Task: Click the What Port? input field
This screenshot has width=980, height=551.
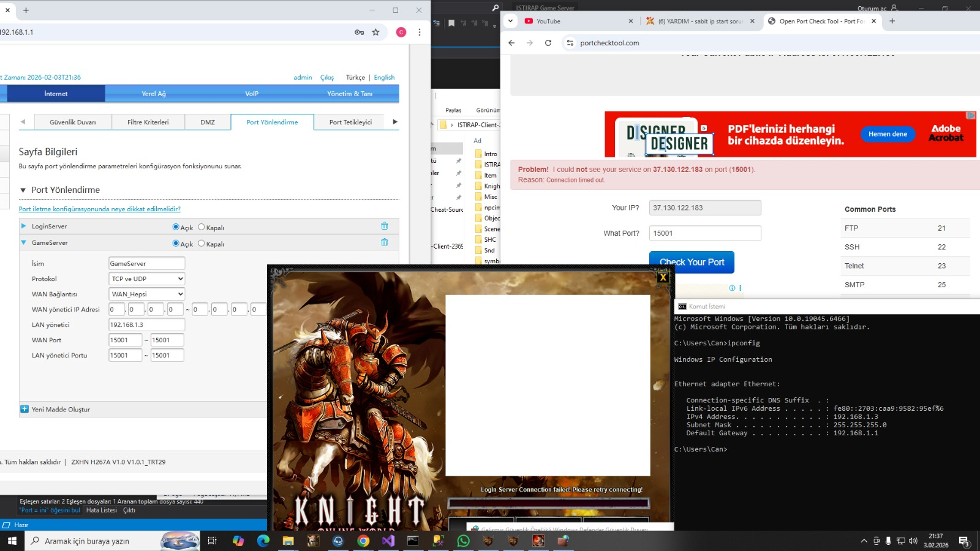Action: click(705, 233)
